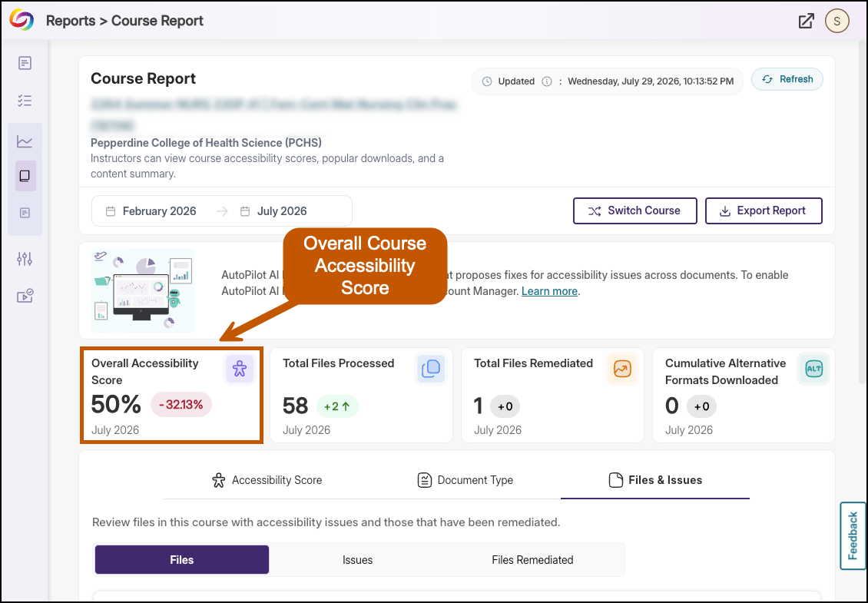This screenshot has width=868, height=603.
Task: Click the files icon on Total Files Processed
Action: click(431, 369)
